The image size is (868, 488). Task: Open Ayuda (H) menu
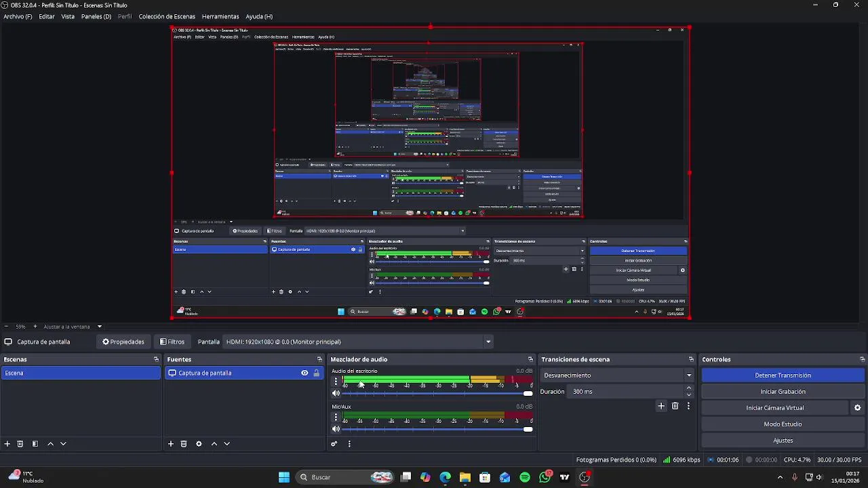pos(259,16)
